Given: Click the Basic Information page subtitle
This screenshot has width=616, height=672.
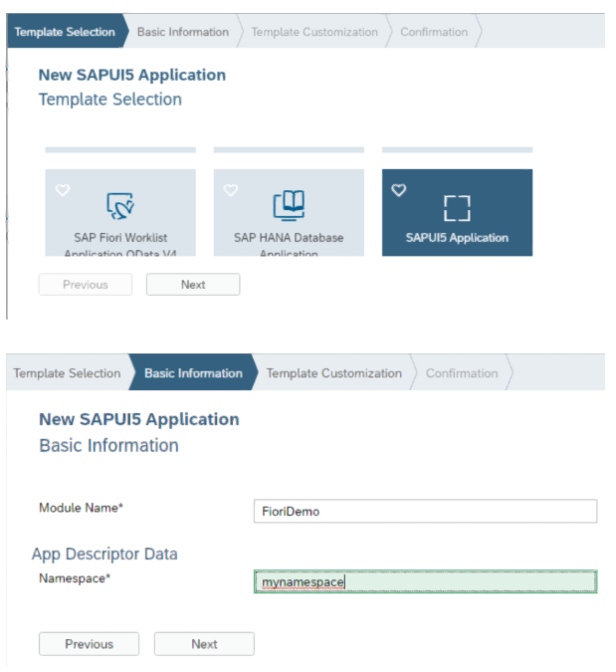Looking at the screenshot, I should (x=108, y=445).
